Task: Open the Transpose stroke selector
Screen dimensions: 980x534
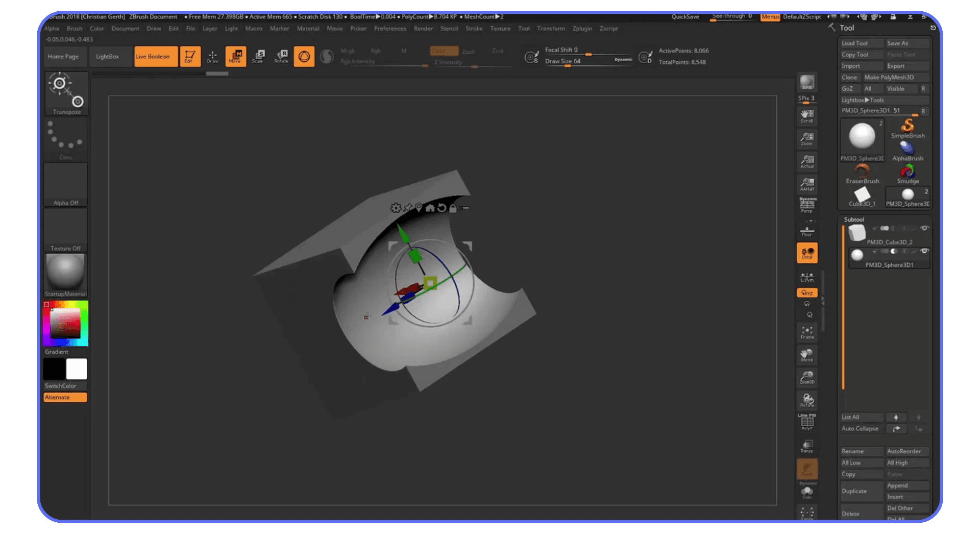Action: click(x=66, y=93)
